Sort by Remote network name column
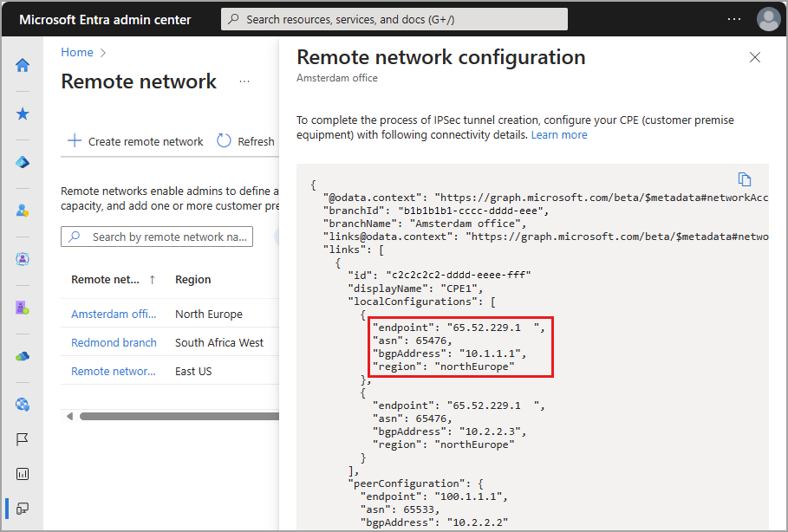The image size is (788, 532). [x=106, y=280]
